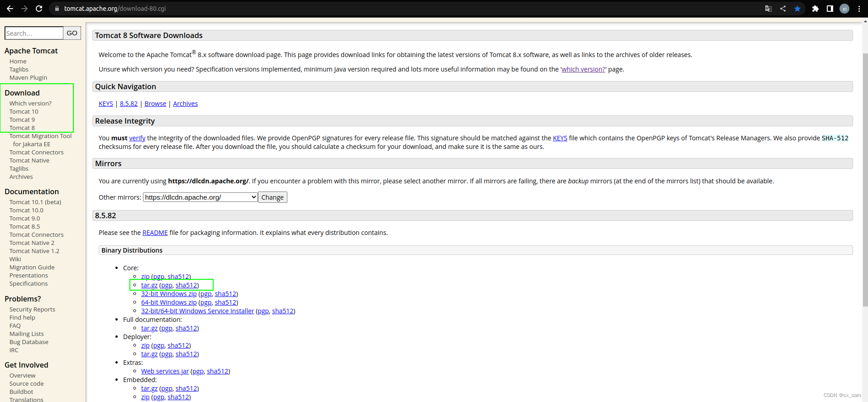Select Tomcat 10 download page
This screenshot has width=868, height=402.
pos(24,111)
